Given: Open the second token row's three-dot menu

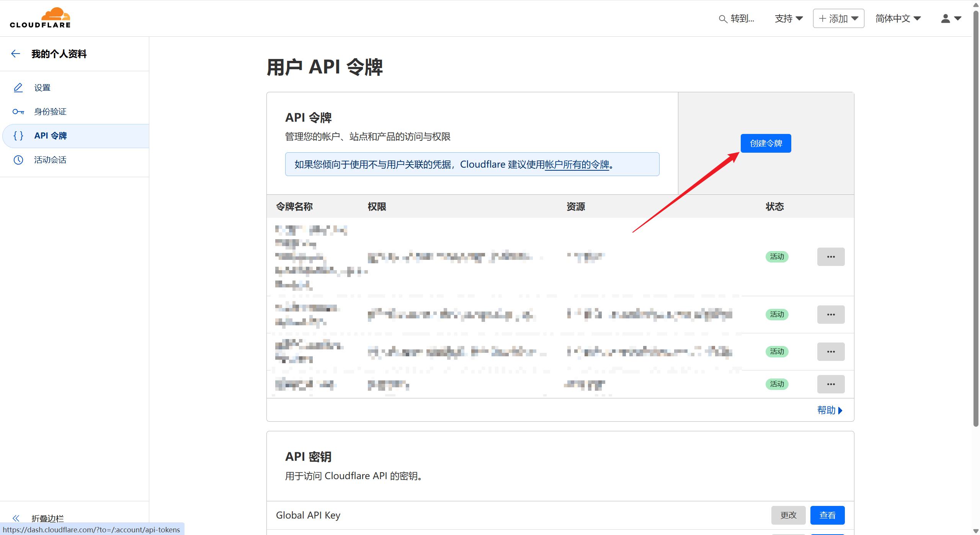Looking at the screenshot, I should pos(831,315).
